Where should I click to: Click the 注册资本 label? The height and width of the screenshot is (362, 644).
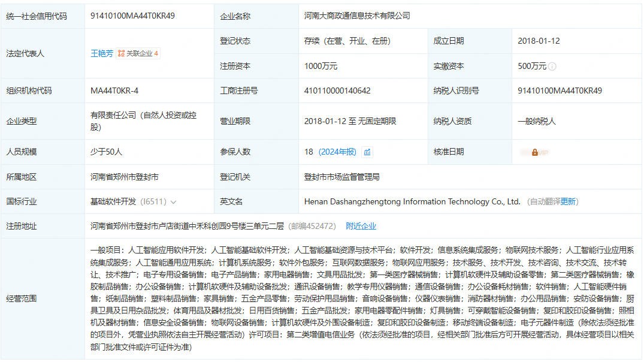tap(235, 66)
